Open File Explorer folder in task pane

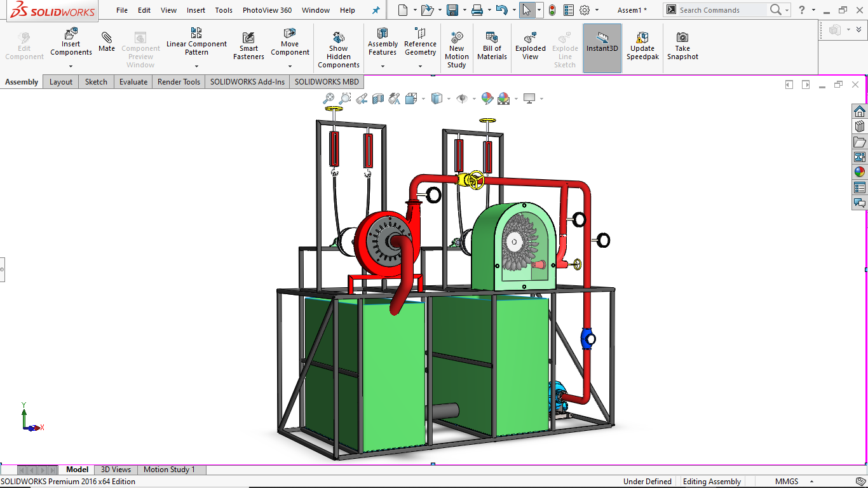860,142
